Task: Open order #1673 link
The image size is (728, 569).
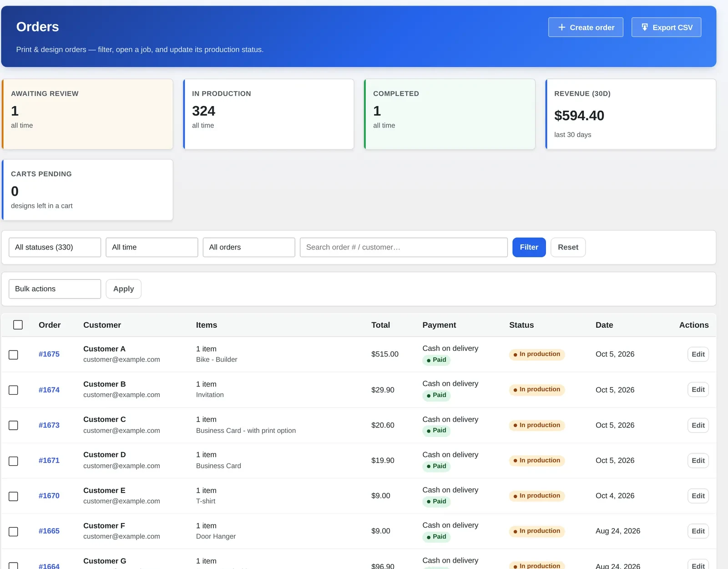Action: [49, 425]
